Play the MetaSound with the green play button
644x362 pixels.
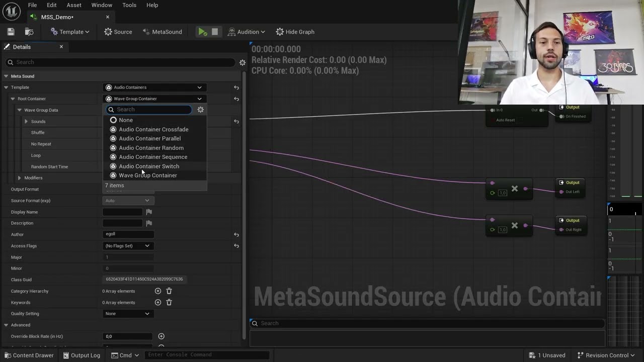point(202,32)
